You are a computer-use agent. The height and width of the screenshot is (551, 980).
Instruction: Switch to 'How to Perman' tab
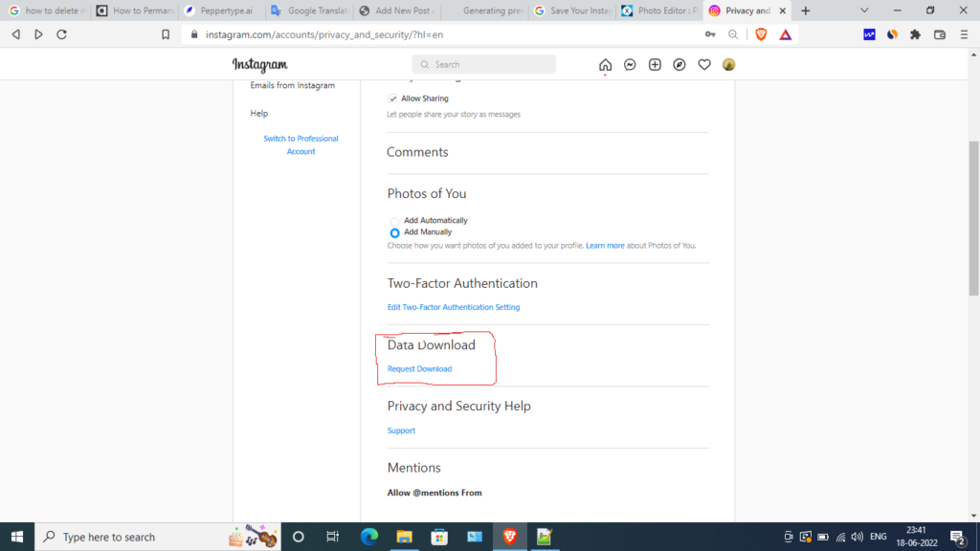(135, 11)
